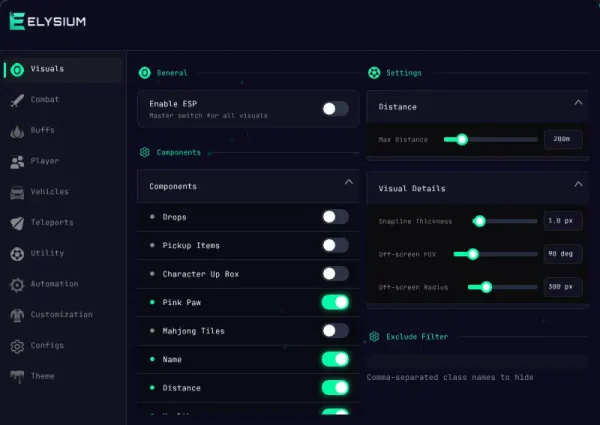This screenshot has height=425, width=600.
Task: Click the Max Distance value box
Action: point(563,139)
